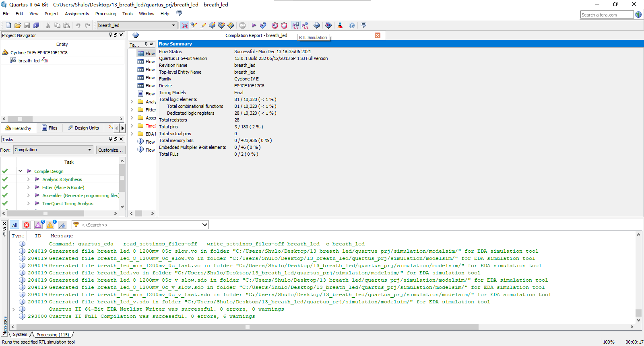
Task: Create a new file using the toolbar icon
Action: pos(8,25)
